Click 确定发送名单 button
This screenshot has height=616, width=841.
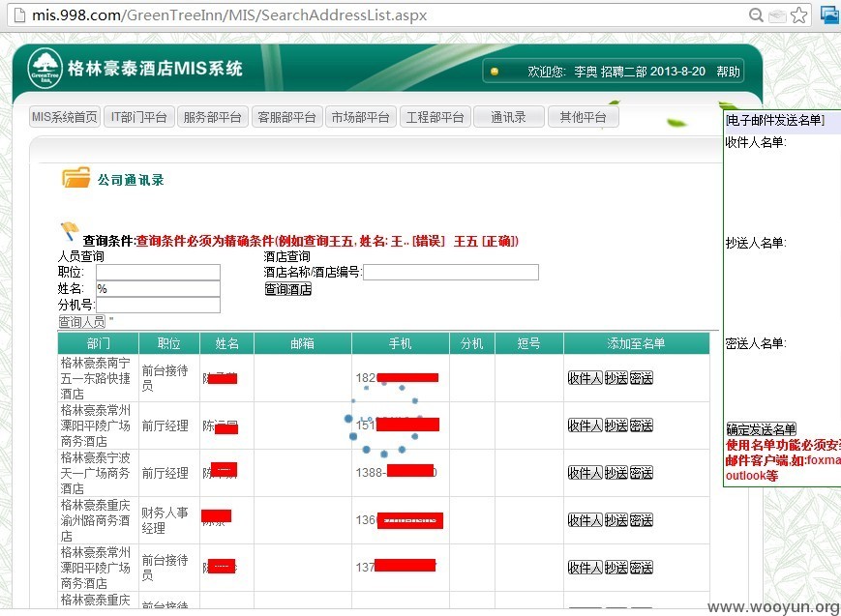click(761, 429)
